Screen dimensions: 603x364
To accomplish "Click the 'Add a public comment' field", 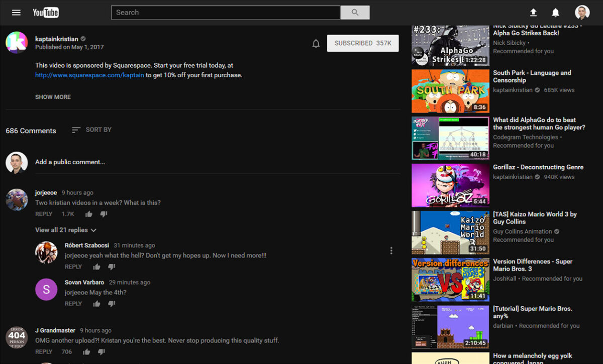I will [x=70, y=162].
